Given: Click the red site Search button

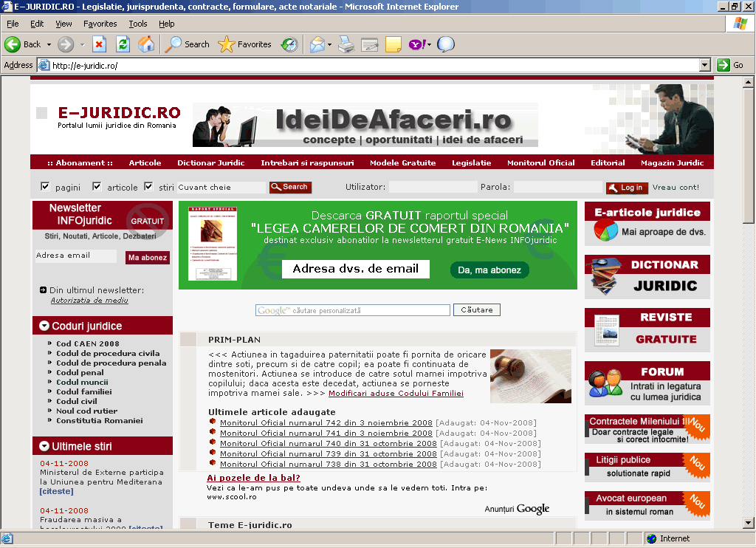Looking at the screenshot, I should click(290, 187).
